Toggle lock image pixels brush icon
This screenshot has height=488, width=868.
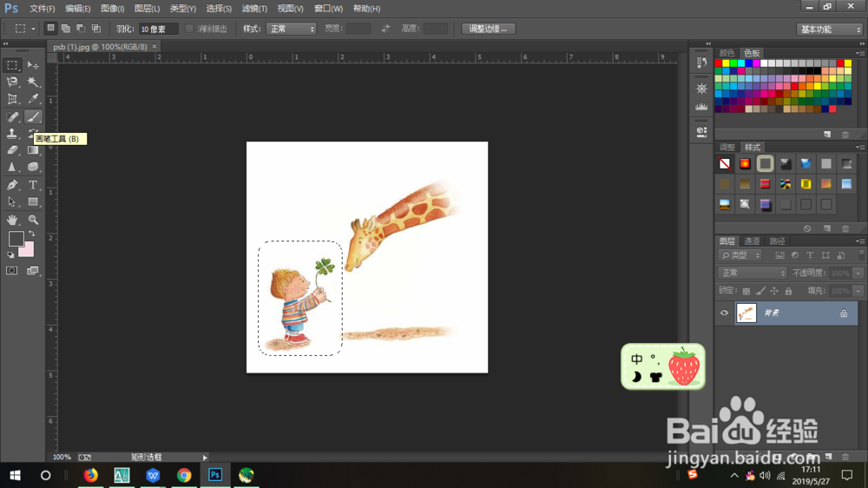pos(760,291)
